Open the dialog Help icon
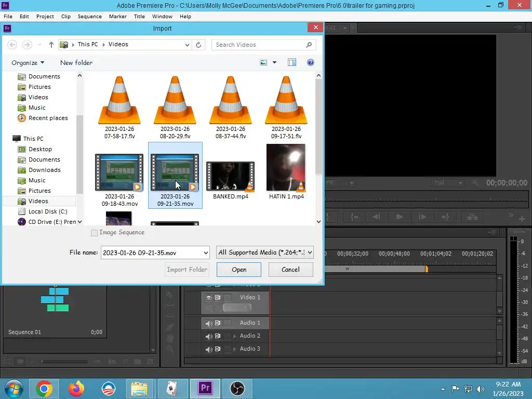 pyautogui.click(x=311, y=62)
